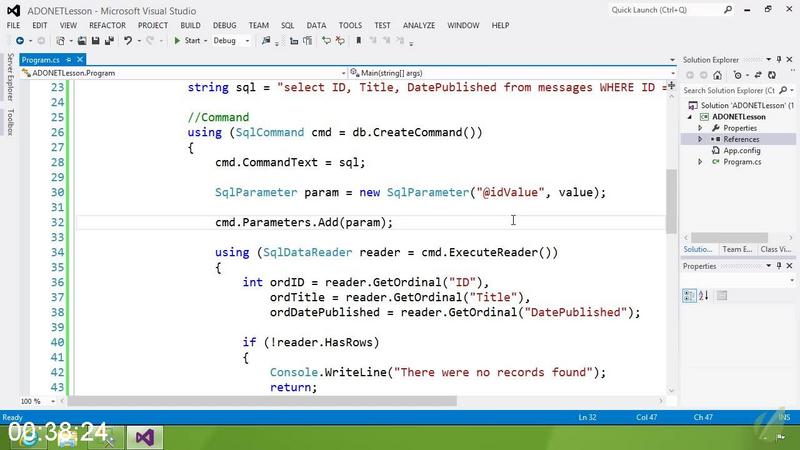
Task: Toggle a bookmark with the bookmark icon
Action: tap(359, 40)
